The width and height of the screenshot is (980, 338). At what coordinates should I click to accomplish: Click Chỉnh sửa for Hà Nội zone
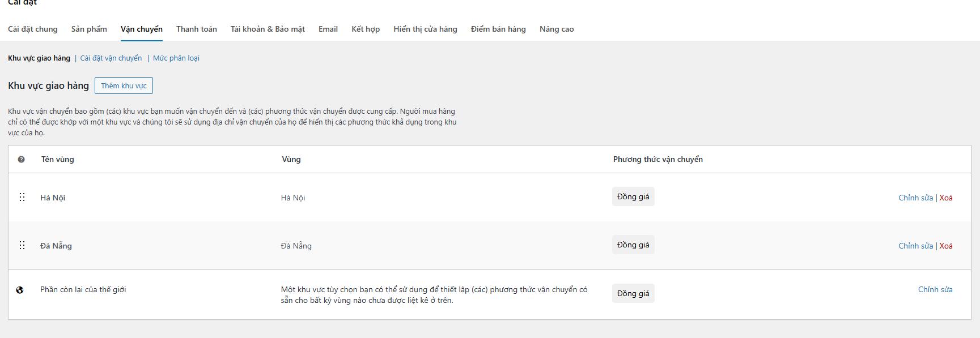coord(915,198)
